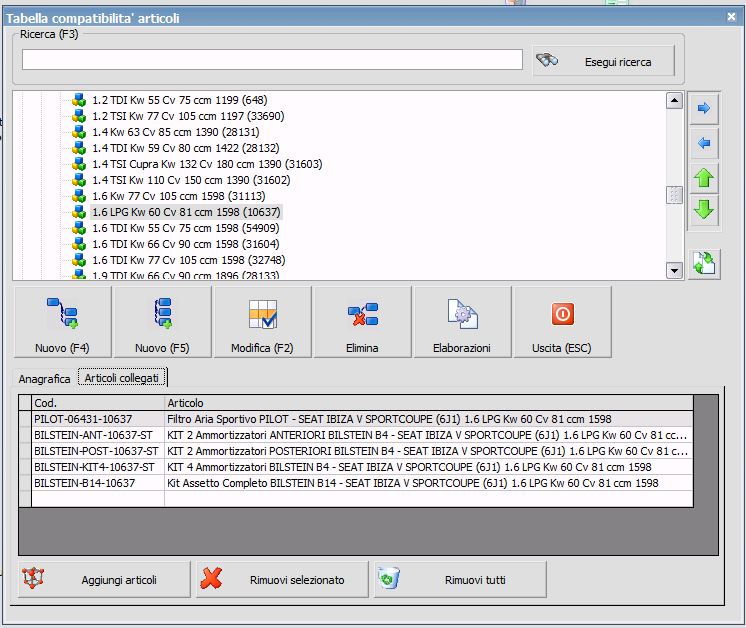Select 1.2 TDI Kw 55 Cv 75 (648)
The image size is (746, 628).
179,100
